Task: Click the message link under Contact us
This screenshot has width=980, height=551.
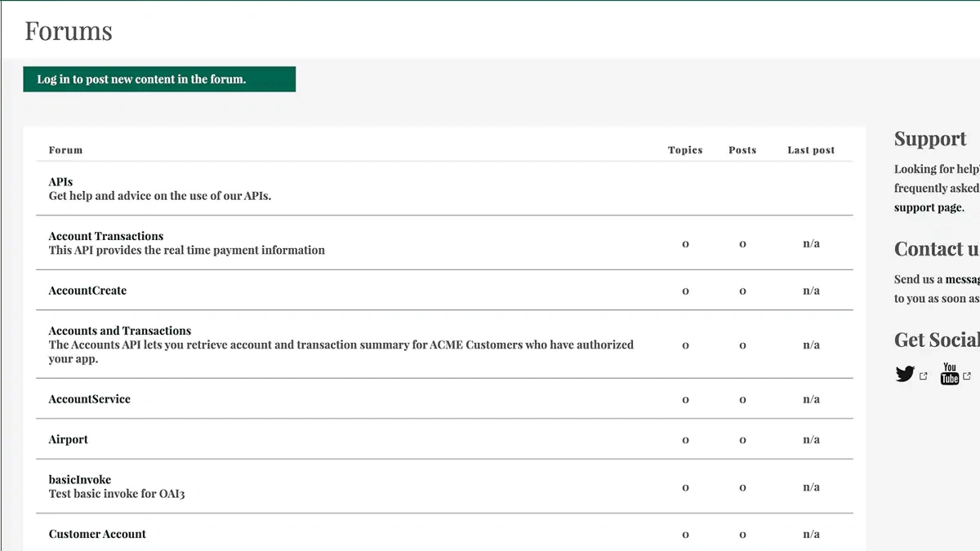Action: pos(962,279)
